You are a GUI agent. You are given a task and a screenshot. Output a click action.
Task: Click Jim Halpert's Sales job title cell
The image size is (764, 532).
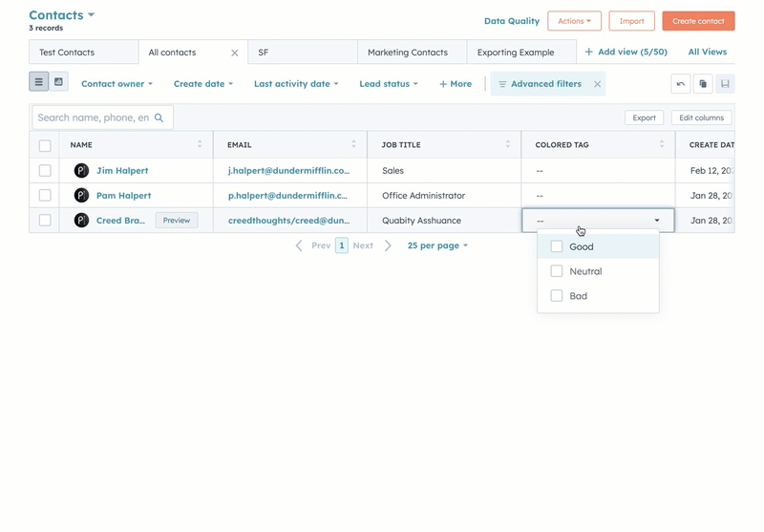(x=444, y=171)
